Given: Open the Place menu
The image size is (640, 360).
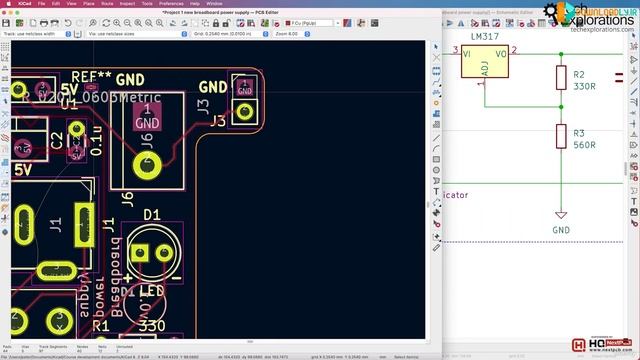Looking at the screenshot, I should tap(89, 3).
